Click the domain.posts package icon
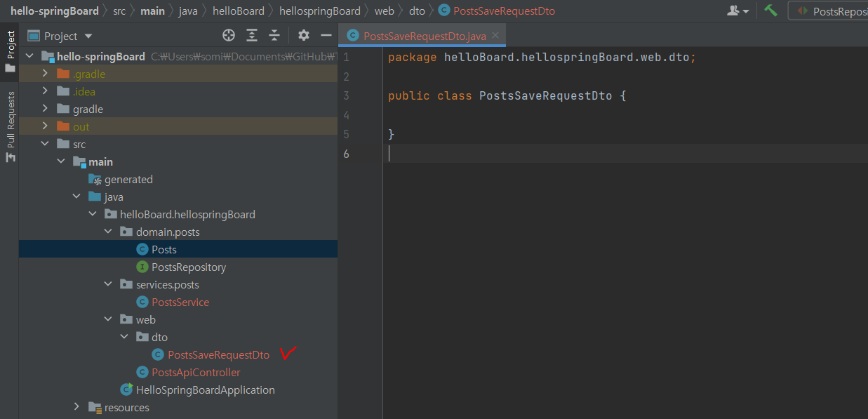868x419 pixels. tap(126, 232)
